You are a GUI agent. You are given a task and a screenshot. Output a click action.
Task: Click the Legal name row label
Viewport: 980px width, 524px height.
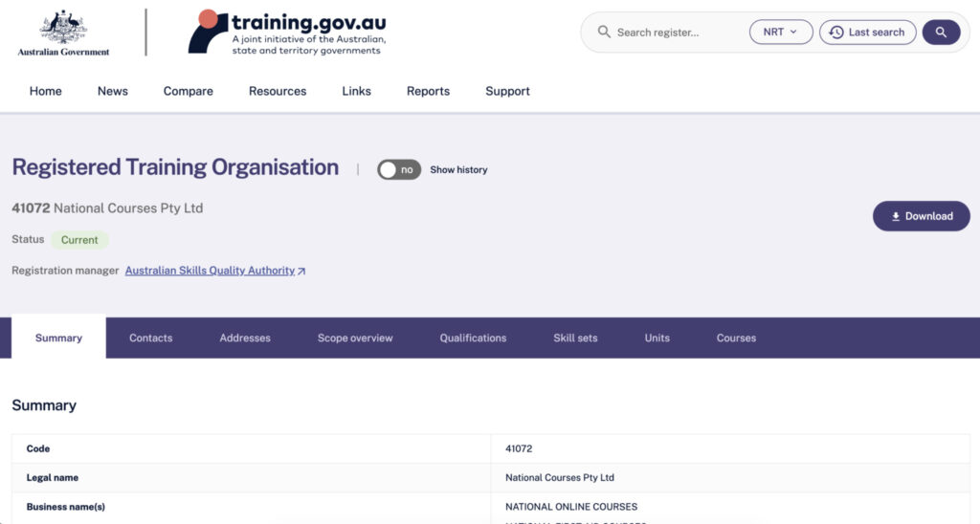pyautogui.click(x=53, y=477)
